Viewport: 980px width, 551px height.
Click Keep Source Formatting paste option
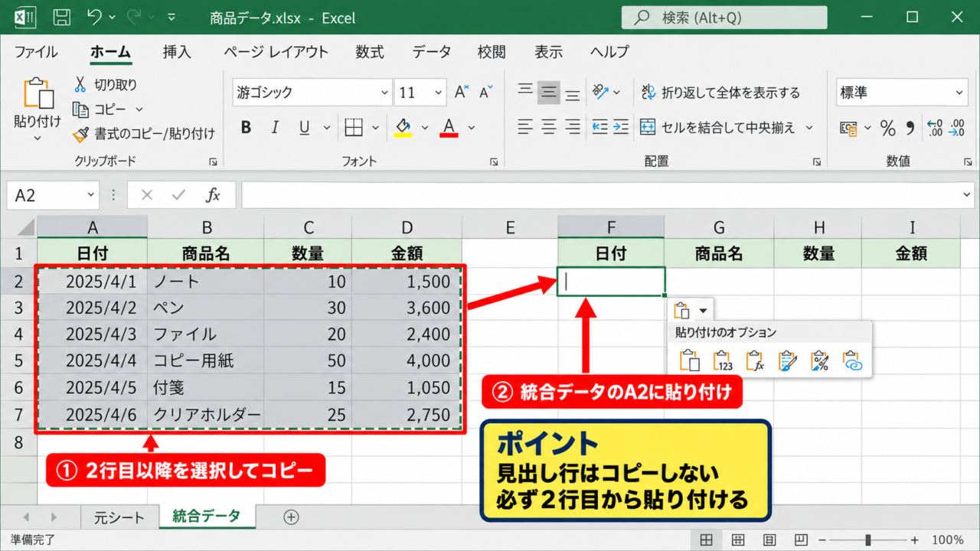click(787, 360)
